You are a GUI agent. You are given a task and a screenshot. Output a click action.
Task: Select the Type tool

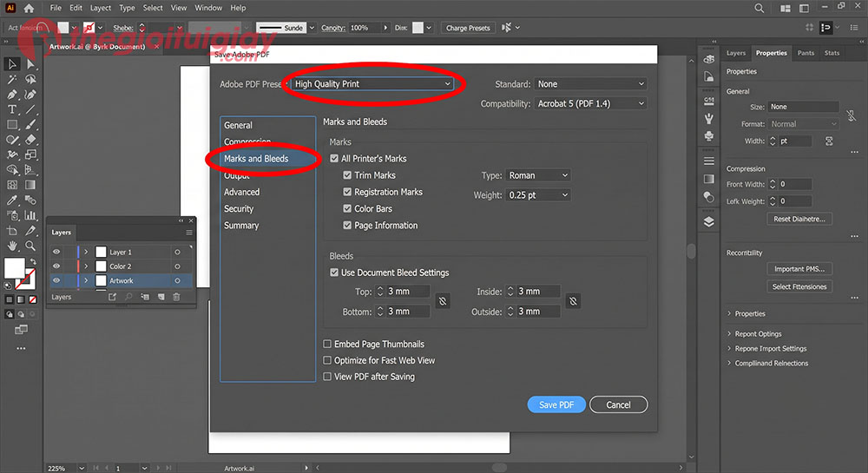coord(12,109)
